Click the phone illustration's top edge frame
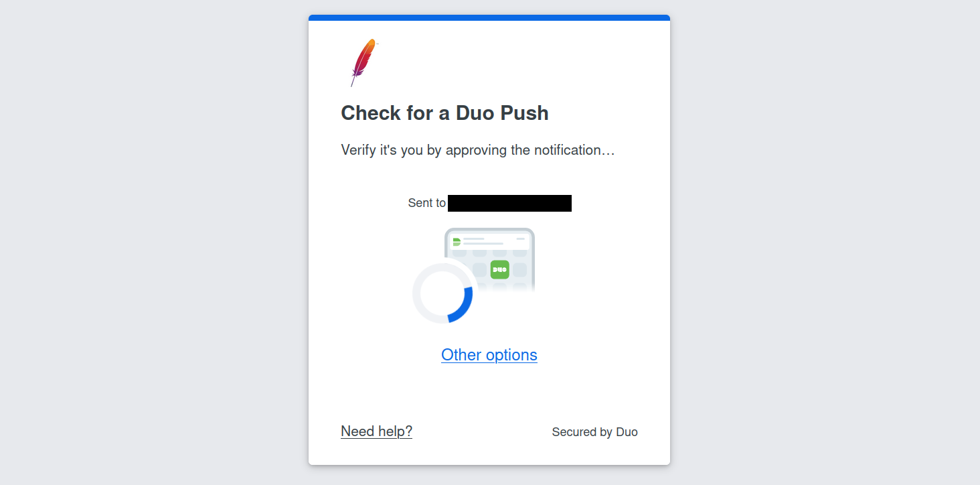Image resolution: width=980 pixels, height=485 pixels. pos(489,229)
